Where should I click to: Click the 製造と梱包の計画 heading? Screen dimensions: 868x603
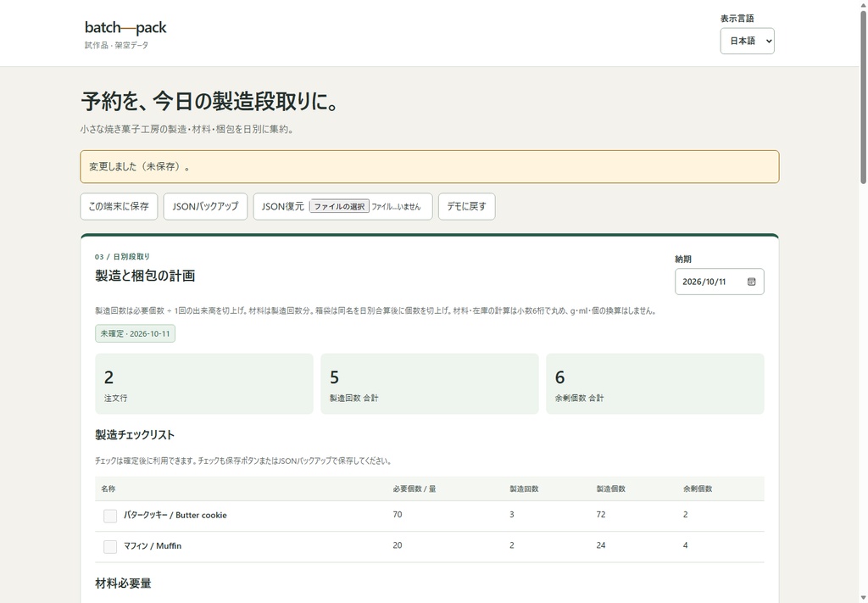(145, 276)
